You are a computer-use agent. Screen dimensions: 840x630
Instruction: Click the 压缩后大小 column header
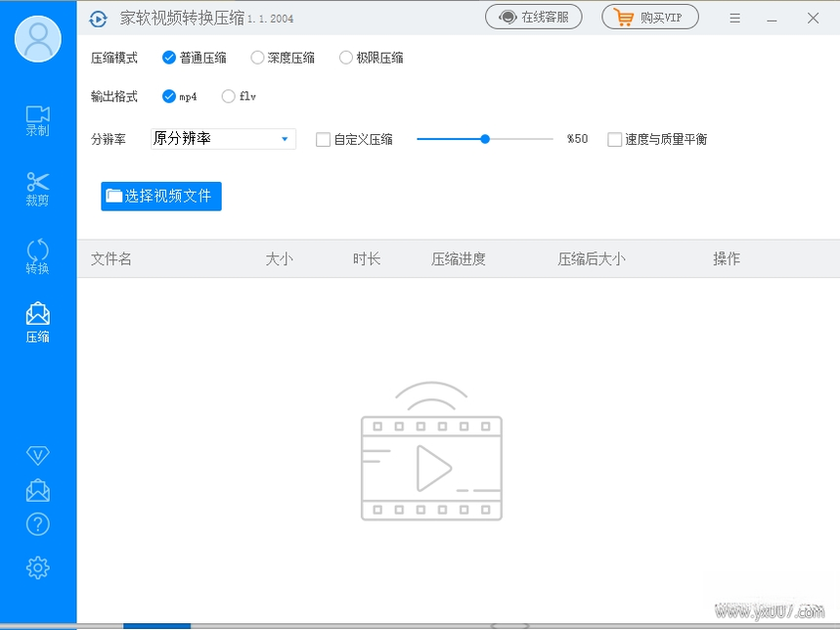tap(592, 258)
